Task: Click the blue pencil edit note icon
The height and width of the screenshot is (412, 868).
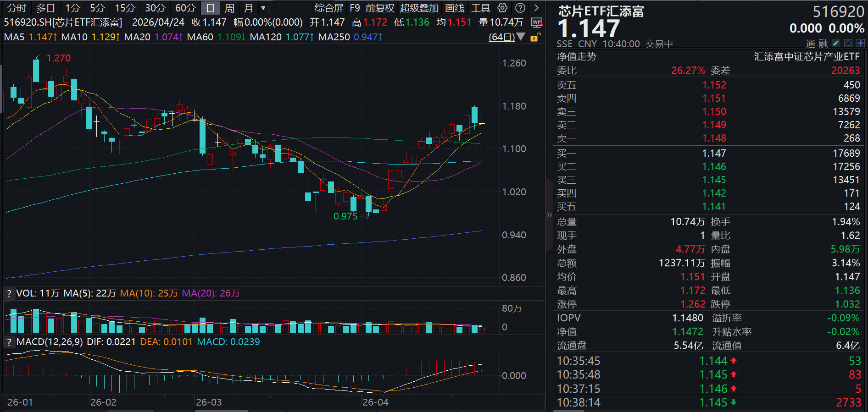Action: coord(836,43)
